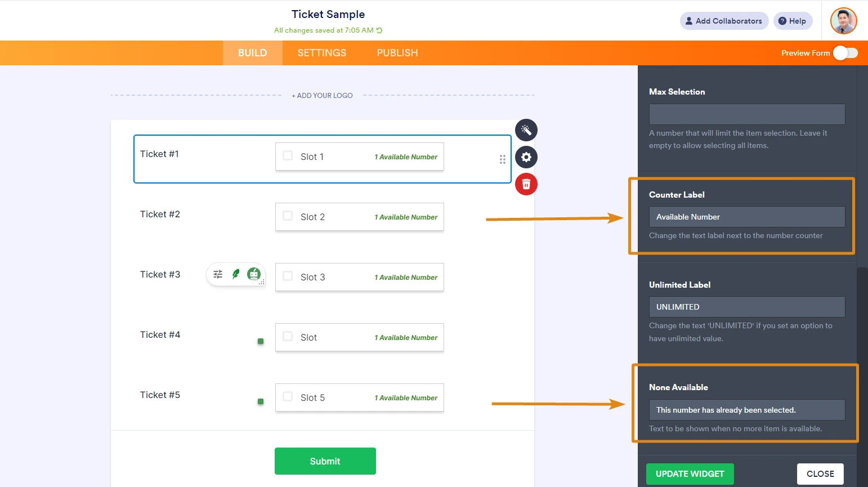Image resolution: width=868 pixels, height=487 pixels.
Task: Grab the dotted drag handle beside Slot 1
Action: tap(502, 159)
